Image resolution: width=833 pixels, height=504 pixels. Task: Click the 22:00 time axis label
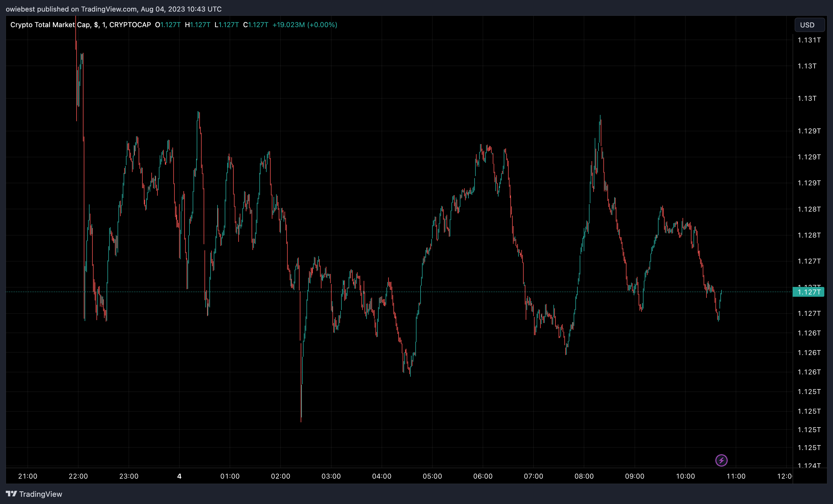click(x=78, y=476)
